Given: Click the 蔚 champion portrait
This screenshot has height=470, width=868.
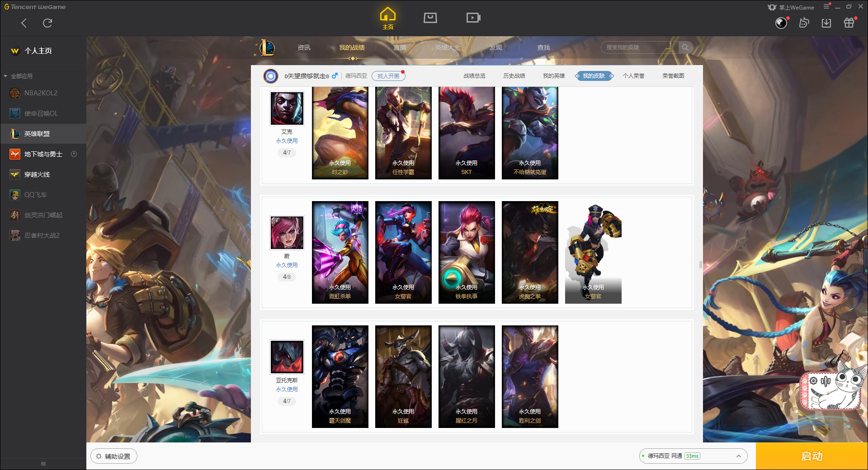Looking at the screenshot, I should point(287,233).
